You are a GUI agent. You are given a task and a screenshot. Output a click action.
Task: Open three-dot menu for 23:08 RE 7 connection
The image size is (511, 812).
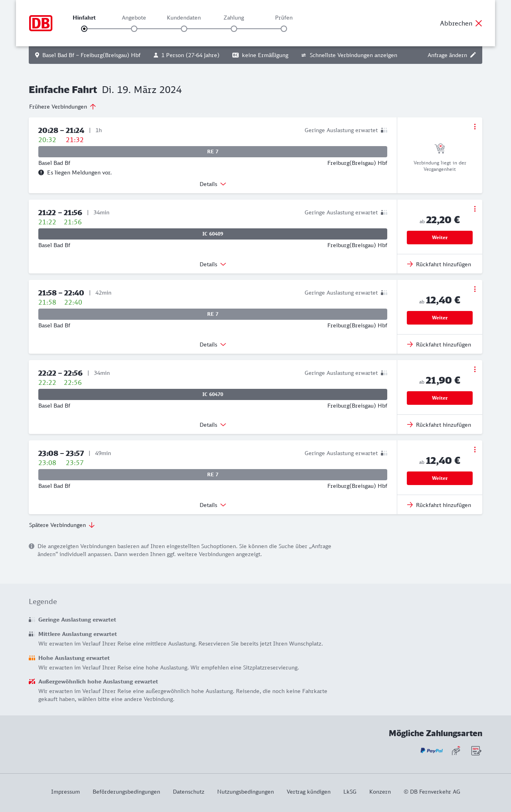pos(475,450)
